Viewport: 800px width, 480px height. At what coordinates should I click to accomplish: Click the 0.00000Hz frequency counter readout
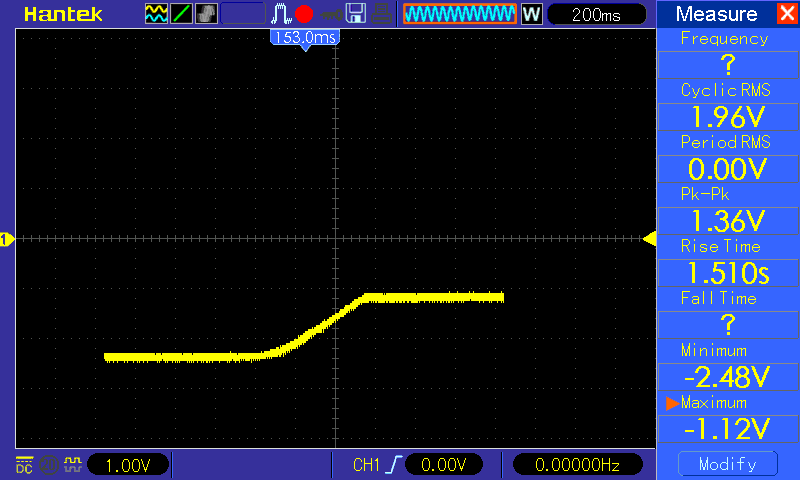coord(577,465)
